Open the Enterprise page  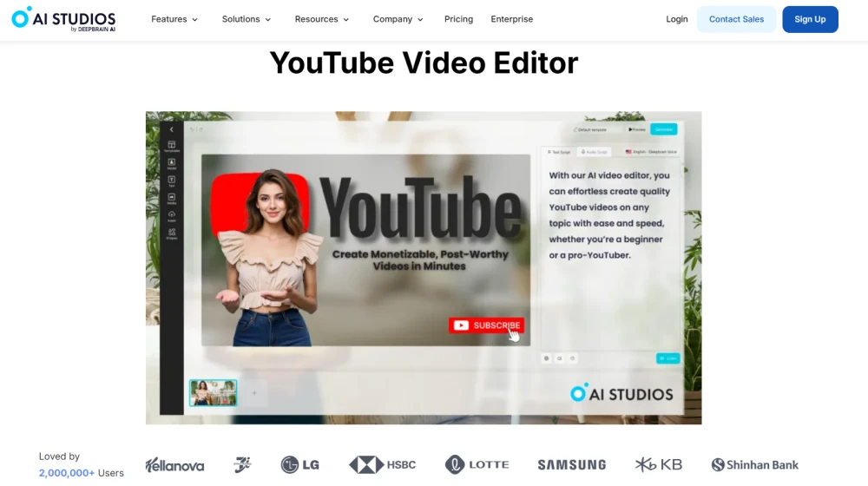click(x=511, y=19)
